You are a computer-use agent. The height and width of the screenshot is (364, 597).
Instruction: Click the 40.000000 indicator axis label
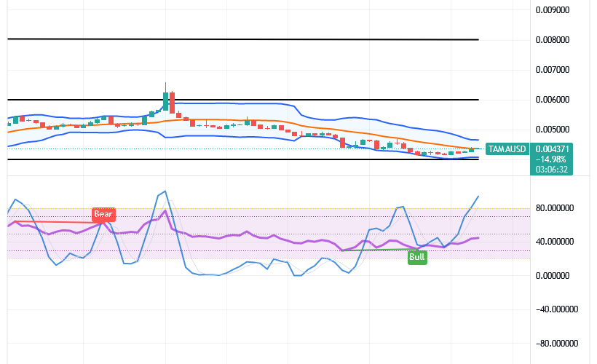pyautogui.click(x=554, y=242)
